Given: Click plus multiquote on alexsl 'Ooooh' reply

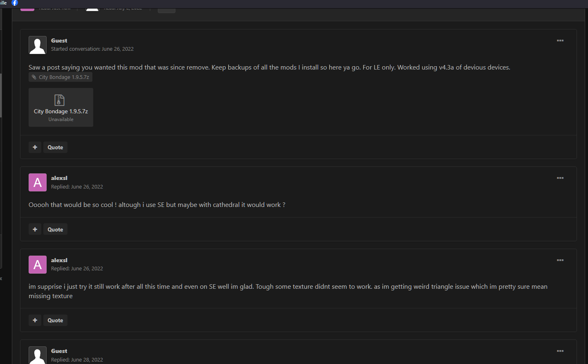Looking at the screenshot, I should [x=35, y=229].
